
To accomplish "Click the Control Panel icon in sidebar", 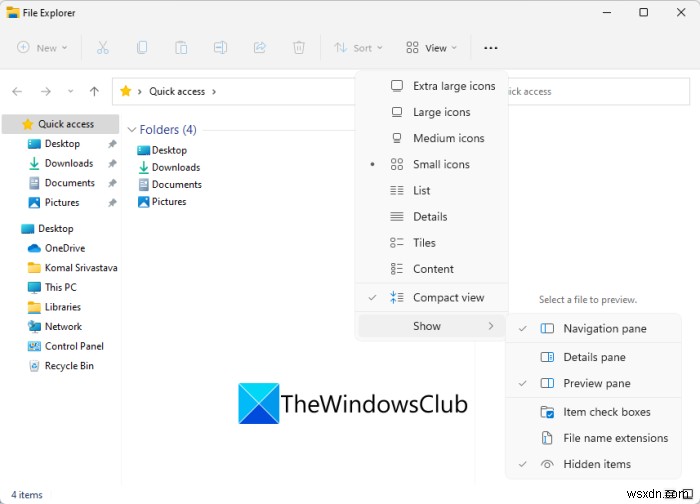I will point(34,346).
